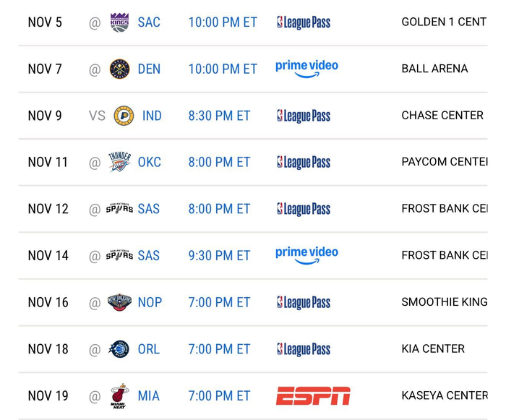Click the CHASE CENTER venue text

tap(442, 116)
